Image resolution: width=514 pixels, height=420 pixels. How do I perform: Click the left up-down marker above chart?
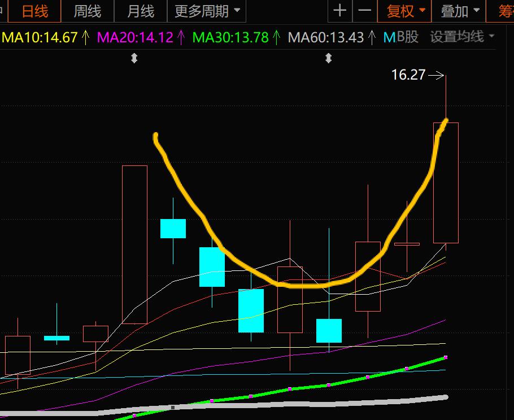point(134,58)
